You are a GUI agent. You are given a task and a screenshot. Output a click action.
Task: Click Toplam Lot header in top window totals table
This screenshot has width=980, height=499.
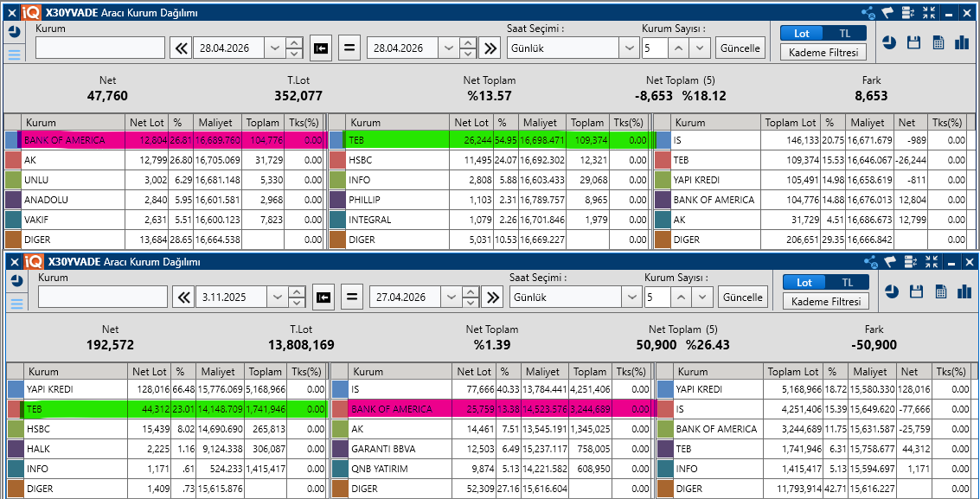pos(791,123)
